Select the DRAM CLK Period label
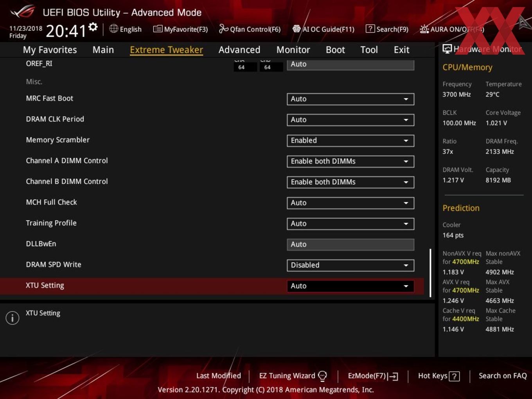Viewport: 532px width, 399px height. pyautogui.click(x=55, y=119)
